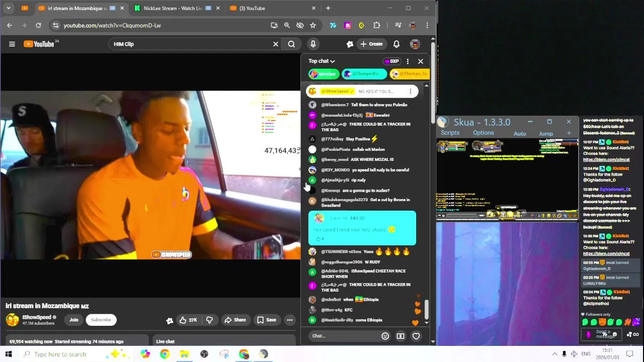Open IShowSpeed channel avatar

coord(12,320)
